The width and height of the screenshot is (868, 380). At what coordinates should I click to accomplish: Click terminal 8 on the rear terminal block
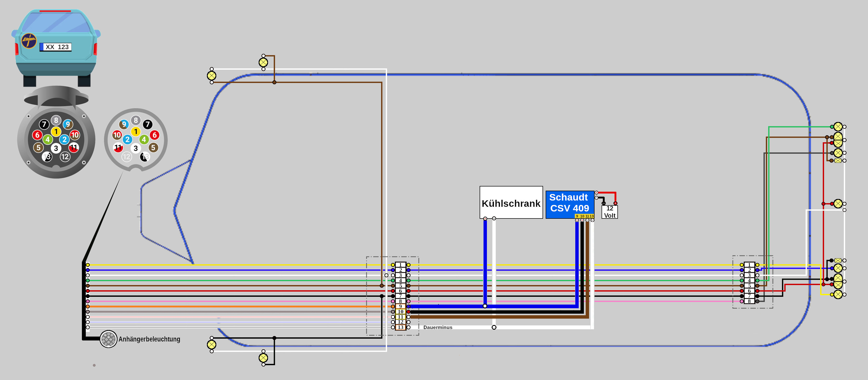(x=749, y=301)
